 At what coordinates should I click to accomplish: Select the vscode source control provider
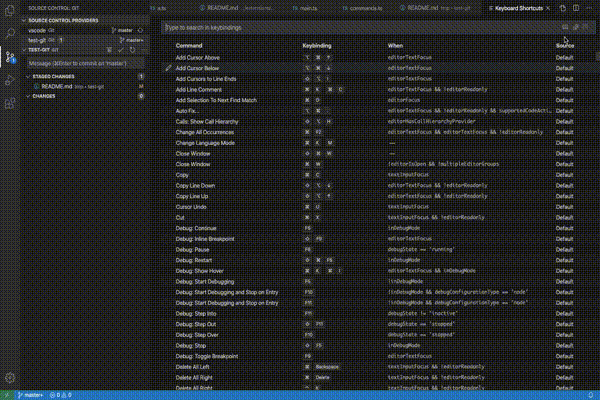(86, 30)
